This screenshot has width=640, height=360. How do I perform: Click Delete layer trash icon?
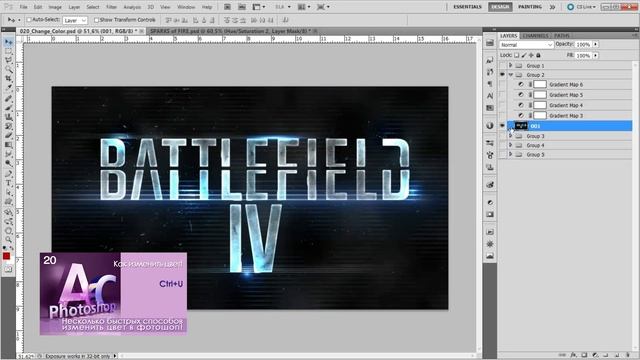click(x=628, y=355)
